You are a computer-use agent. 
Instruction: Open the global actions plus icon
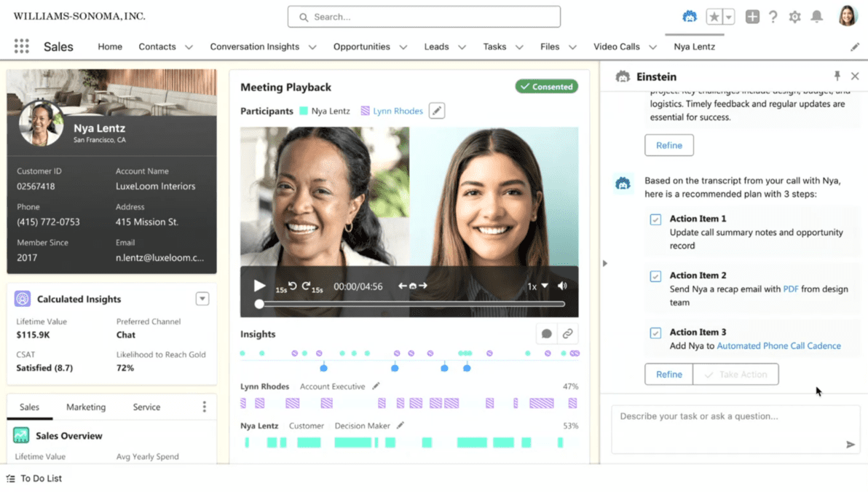(752, 17)
